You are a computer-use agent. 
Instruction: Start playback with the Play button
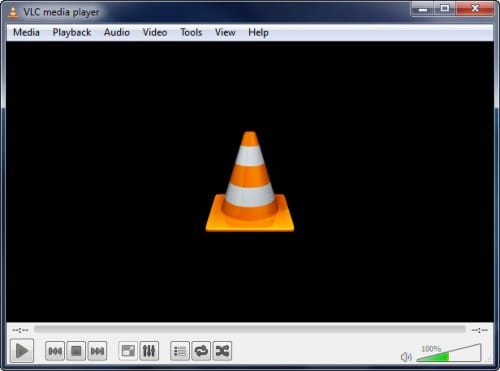tap(22, 350)
